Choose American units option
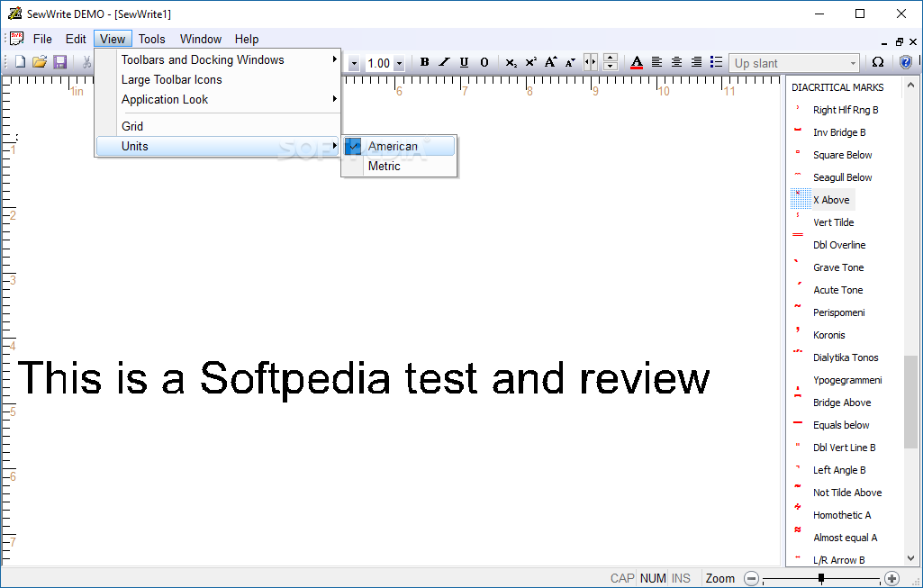The width and height of the screenshot is (923, 588). point(399,146)
